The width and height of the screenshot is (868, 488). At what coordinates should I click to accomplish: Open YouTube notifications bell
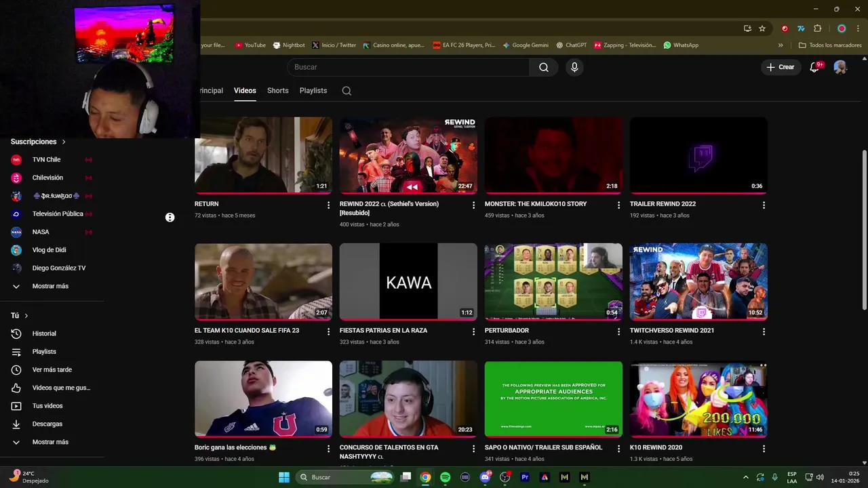(x=815, y=67)
